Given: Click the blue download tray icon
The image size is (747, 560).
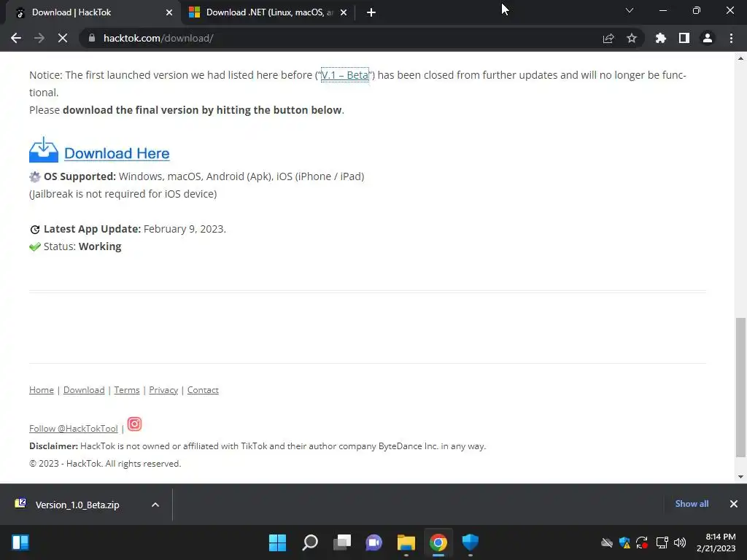Looking at the screenshot, I should pyautogui.click(x=43, y=150).
